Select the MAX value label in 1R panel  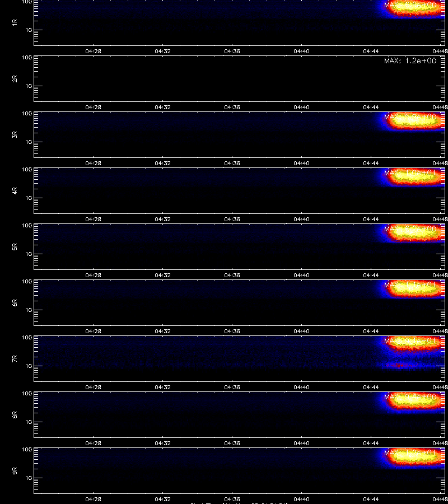[x=410, y=5]
